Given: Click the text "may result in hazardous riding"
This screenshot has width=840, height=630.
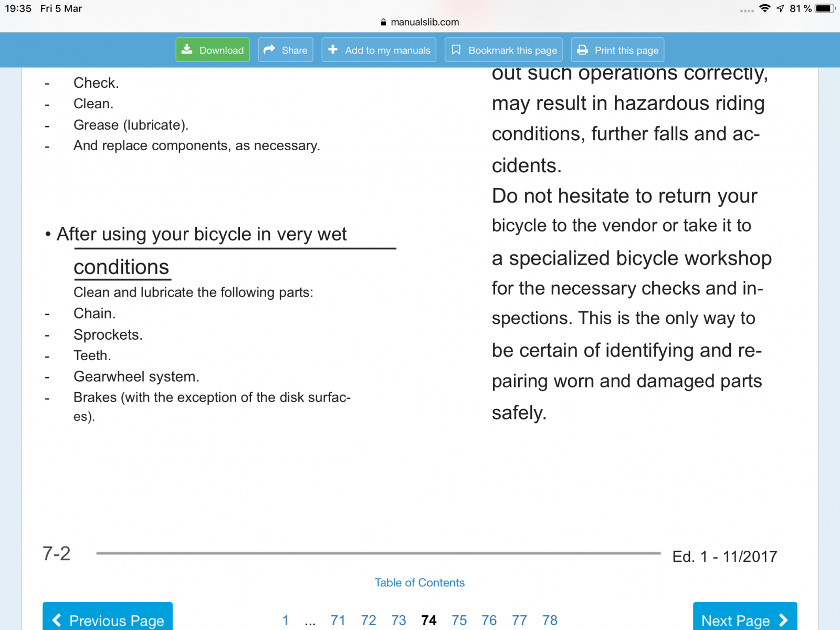Looking at the screenshot, I should [628, 103].
